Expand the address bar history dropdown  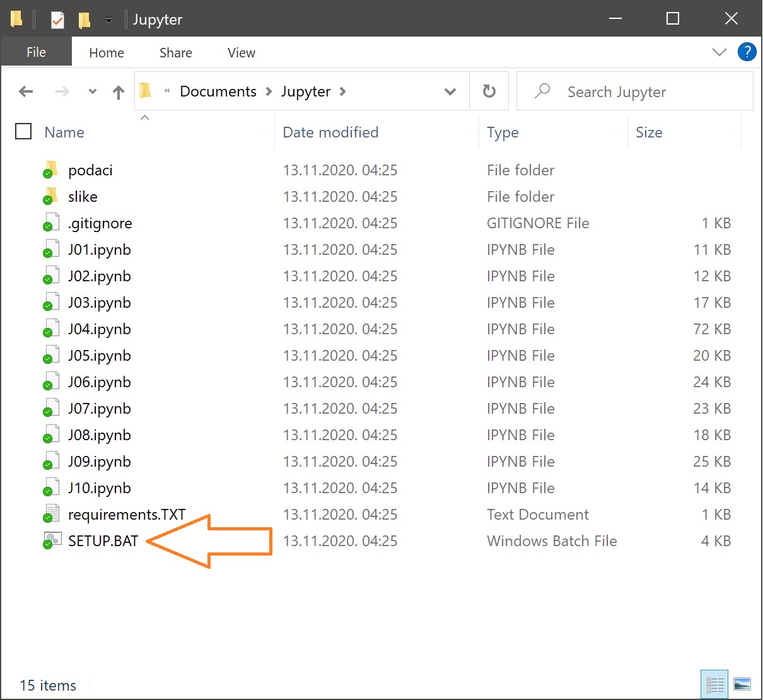click(x=450, y=91)
